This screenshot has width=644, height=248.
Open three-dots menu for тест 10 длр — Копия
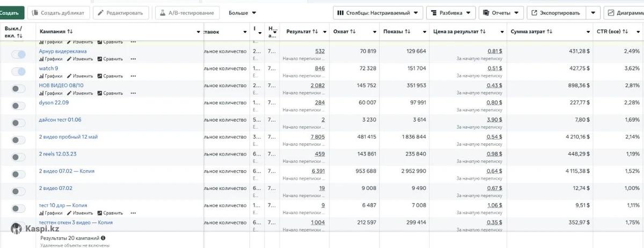pyautogui.click(x=133, y=213)
